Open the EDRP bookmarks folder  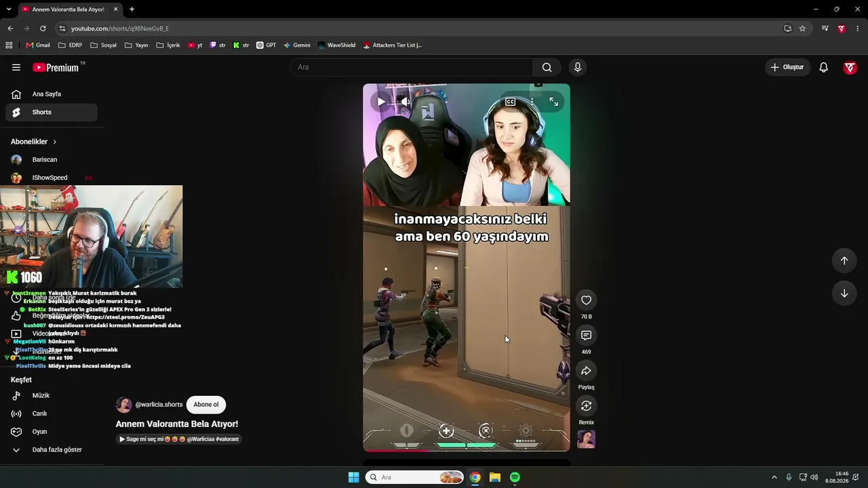71,45
